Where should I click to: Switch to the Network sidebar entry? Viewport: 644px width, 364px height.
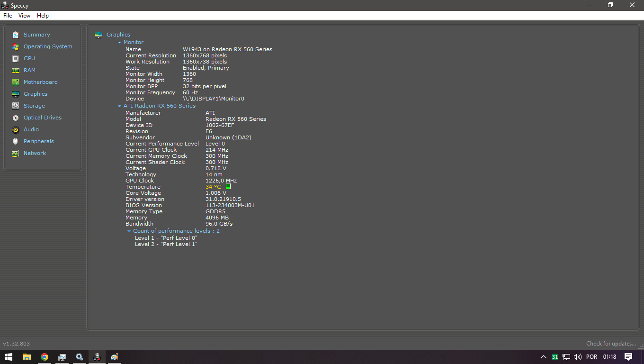[x=35, y=153]
